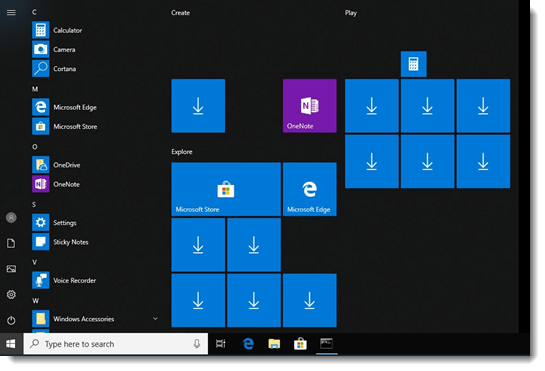Expand the Windows Accessories folder
Screen dimensions: 545x371
[155, 318]
